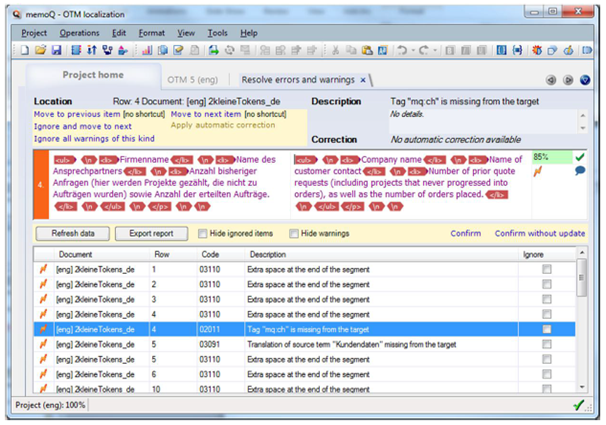The height and width of the screenshot is (425, 606).
Task: Open dropdown arrow next to Undo button
Action: (412, 50)
